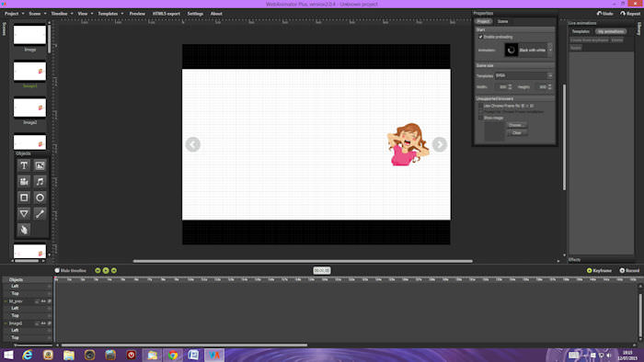
Task: Open the Settings menu
Action: [195, 14]
